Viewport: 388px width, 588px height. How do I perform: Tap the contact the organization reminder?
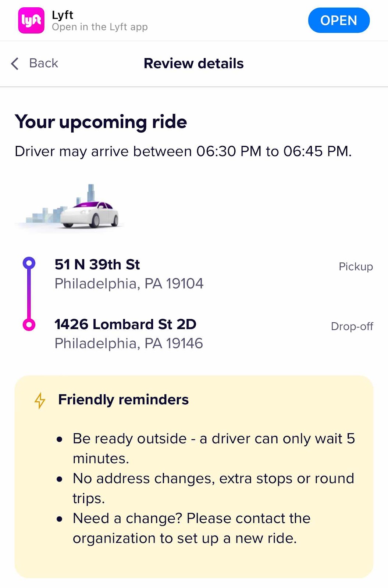click(192, 528)
